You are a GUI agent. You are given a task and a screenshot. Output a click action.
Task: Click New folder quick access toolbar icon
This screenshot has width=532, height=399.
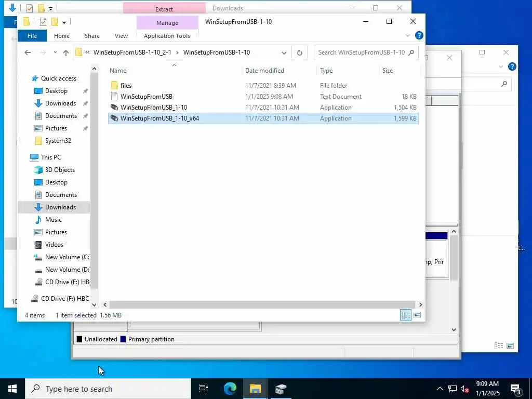click(x=55, y=22)
